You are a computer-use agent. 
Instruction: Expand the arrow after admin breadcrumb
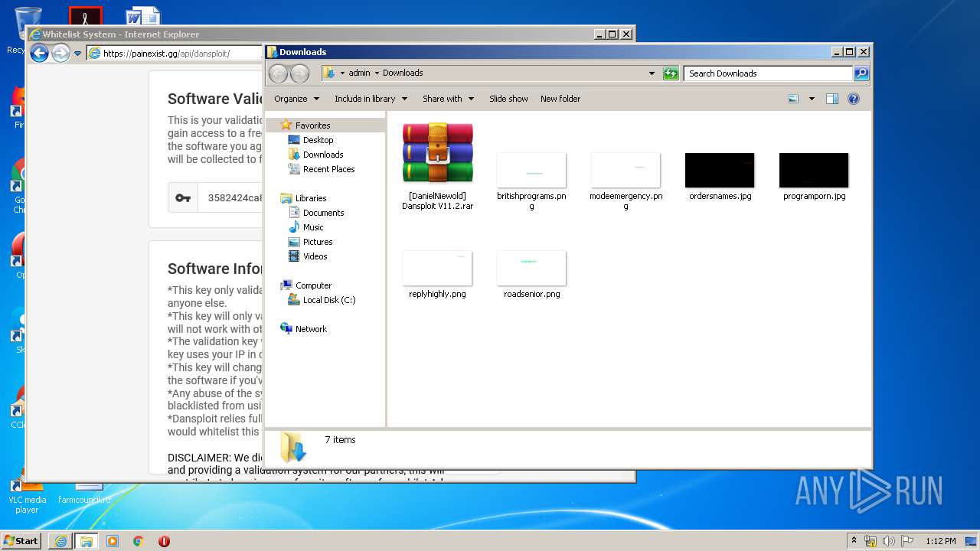pos(377,73)
